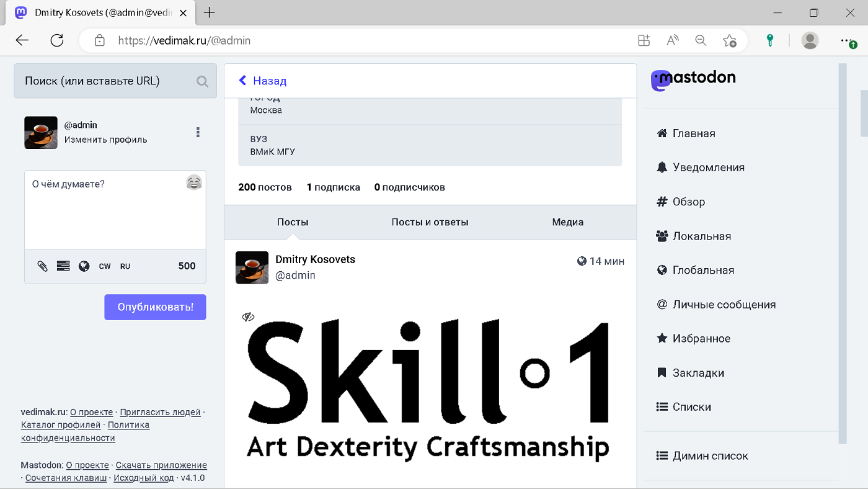Activate the Read aloud icon

point(673,40)
